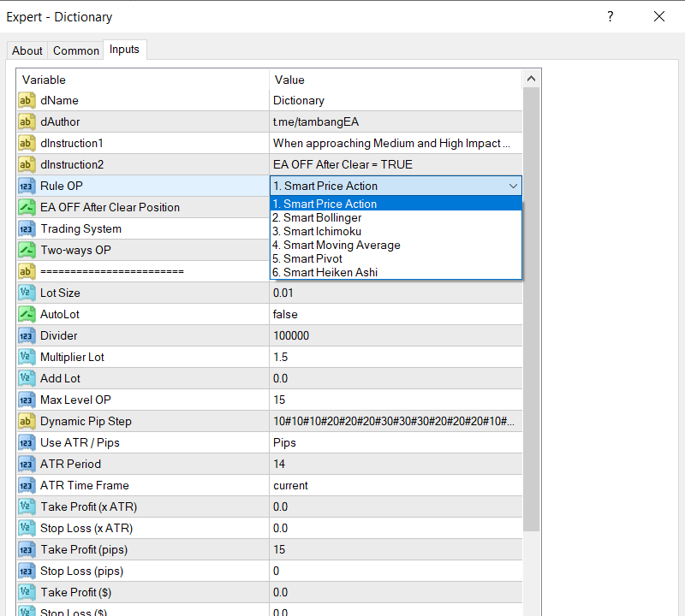Click the integer icon beside Stop Loss (pips)
The width and height of the screenshot is (685, 616).
(27, 571)
